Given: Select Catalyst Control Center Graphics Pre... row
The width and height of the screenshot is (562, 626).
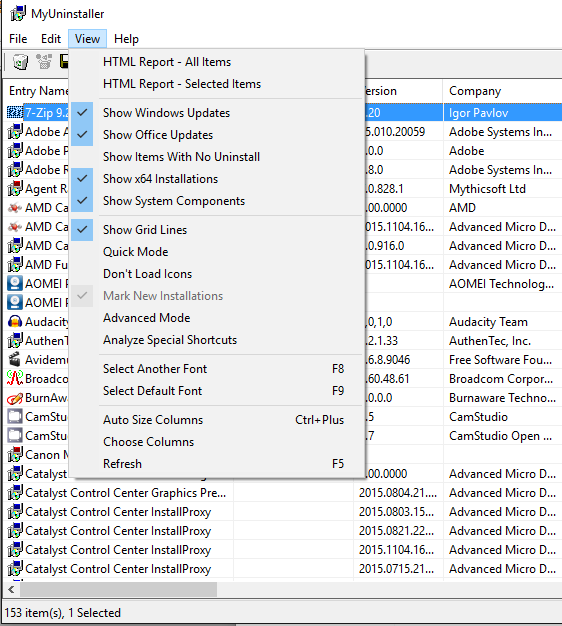Looking at the screenshot, I should (x=283, y=493).
